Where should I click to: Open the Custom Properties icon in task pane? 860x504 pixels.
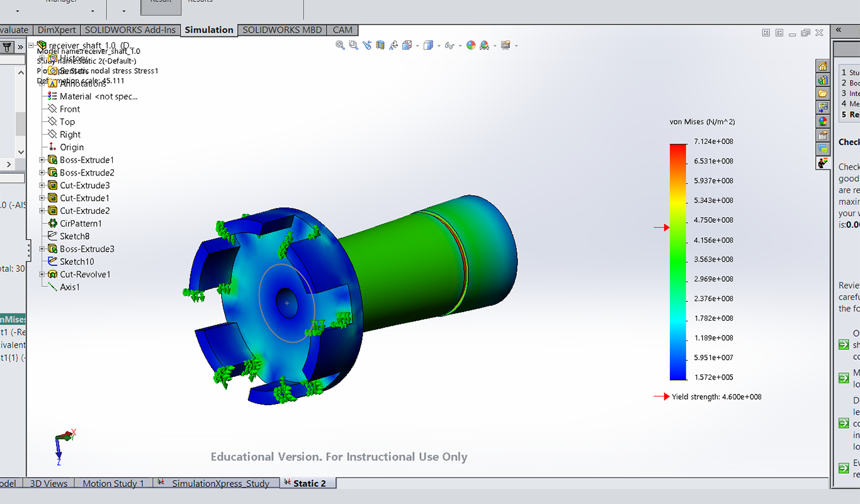pos(823,135)
